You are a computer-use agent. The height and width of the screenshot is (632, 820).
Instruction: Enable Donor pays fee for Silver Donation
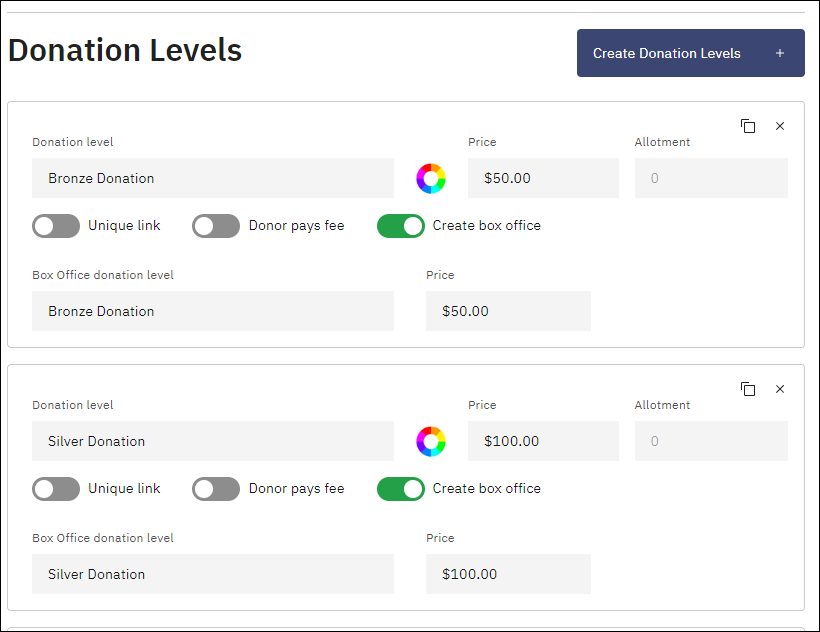(215, 489)
